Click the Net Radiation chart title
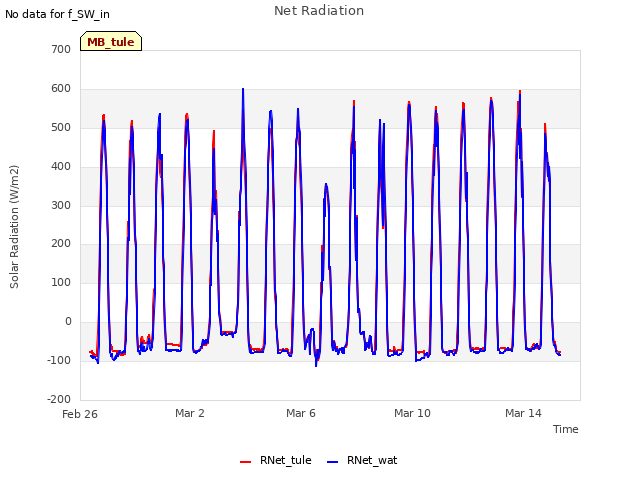The image size is (640, 480). click(x=319, y=11)
